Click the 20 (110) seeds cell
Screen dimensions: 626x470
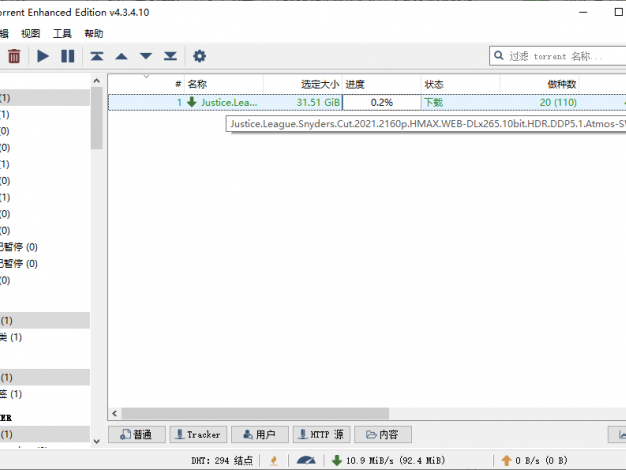[558, 103]
